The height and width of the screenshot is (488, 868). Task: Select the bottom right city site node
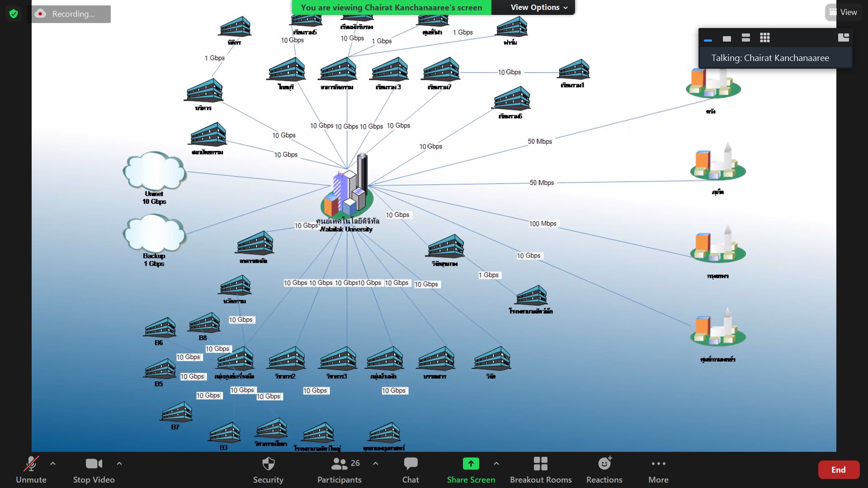point(718,328)
